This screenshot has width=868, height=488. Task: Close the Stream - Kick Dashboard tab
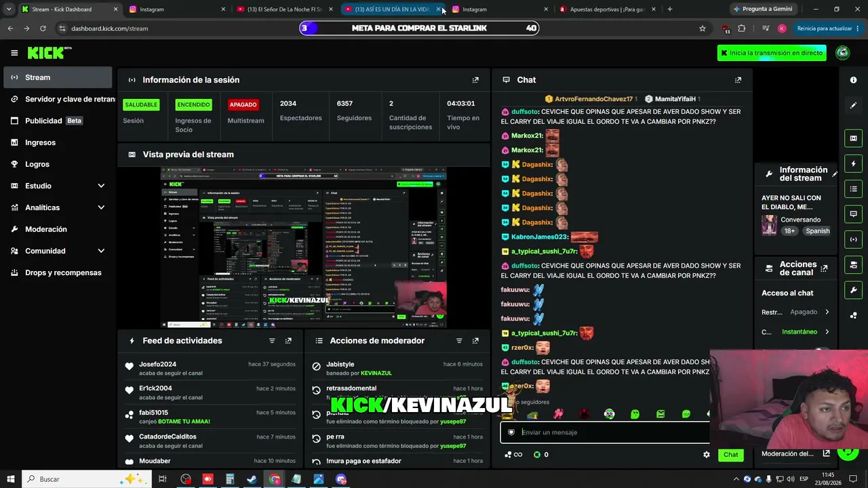(115, 9)
